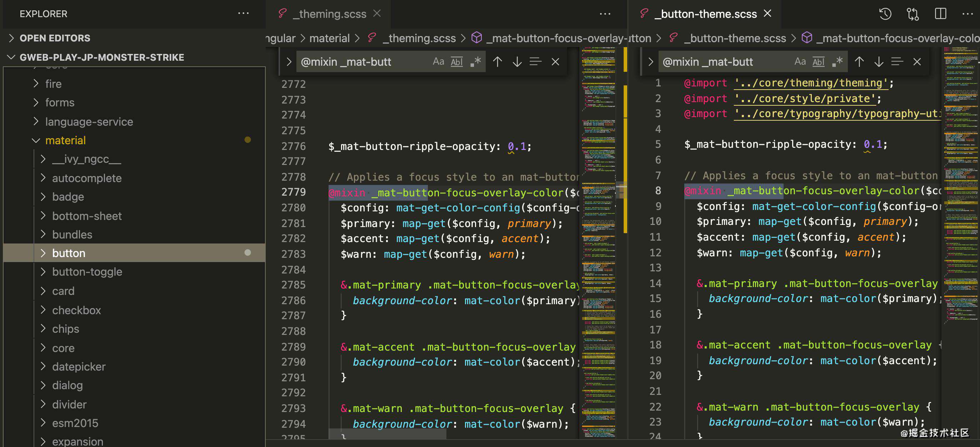Open the '../core/theming/theming' import link
This screenshot has height=447, width=980.
(811, 83)
